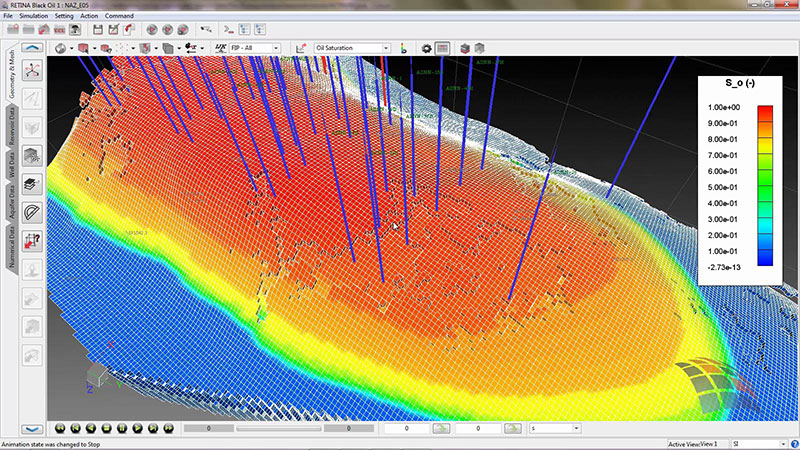Click the settings gear icon
This screenshot has width=800, height=450.
point(426,48)
